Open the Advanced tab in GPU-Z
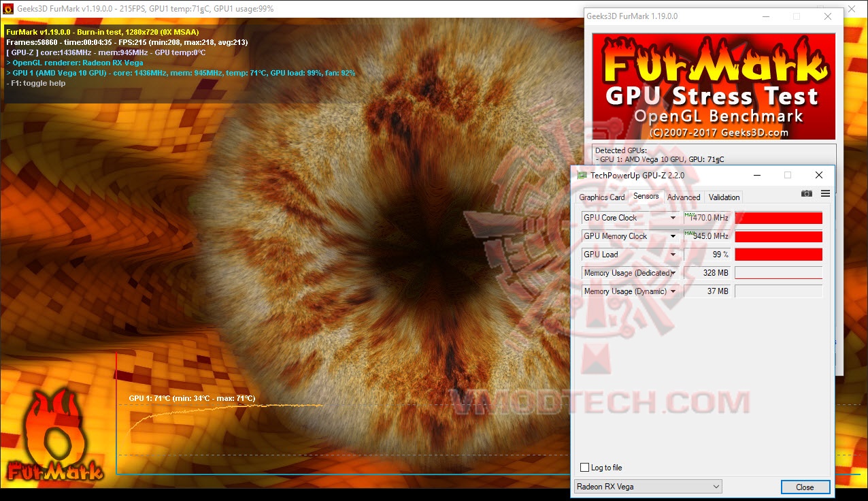 pyautogui.click(x=684, y=197)
